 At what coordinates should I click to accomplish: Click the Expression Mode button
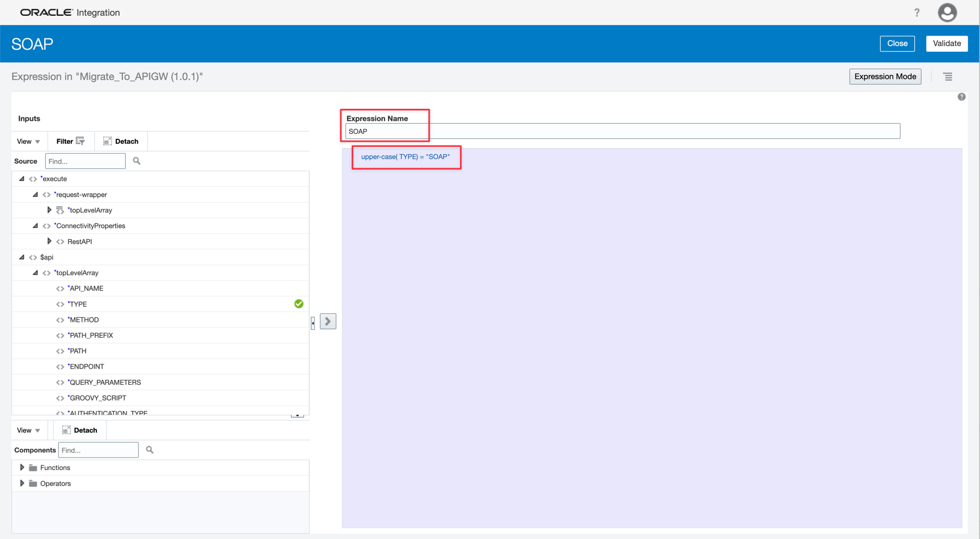coord(885,77)
